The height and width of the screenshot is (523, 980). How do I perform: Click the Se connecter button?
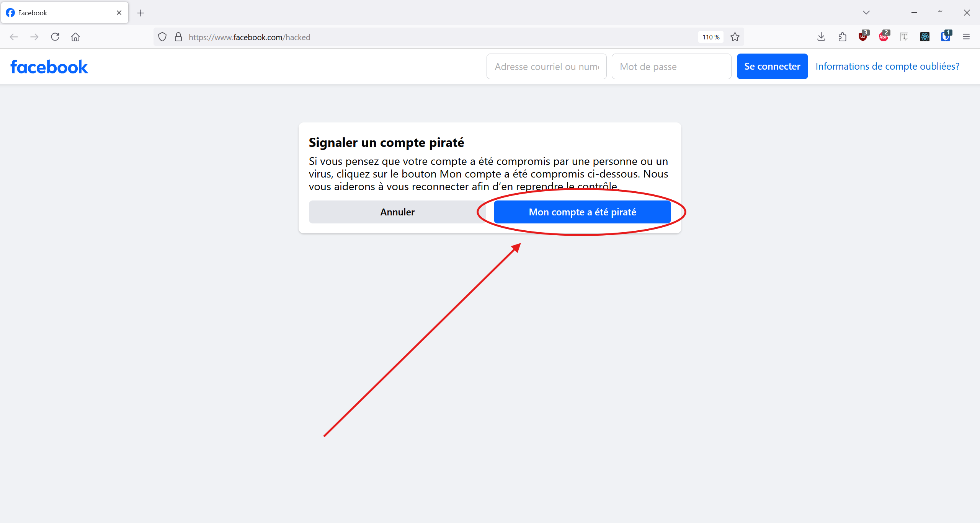(x=772, y=67)
